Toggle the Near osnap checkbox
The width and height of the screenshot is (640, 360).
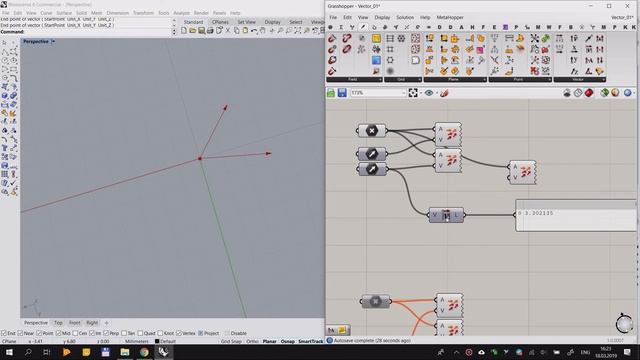[x=20, y=333]
